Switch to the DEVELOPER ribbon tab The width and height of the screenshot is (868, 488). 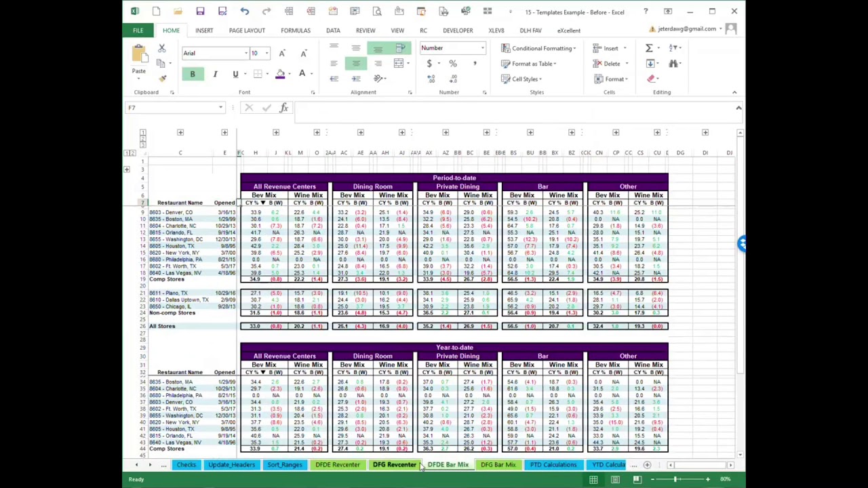click(458, 30)
